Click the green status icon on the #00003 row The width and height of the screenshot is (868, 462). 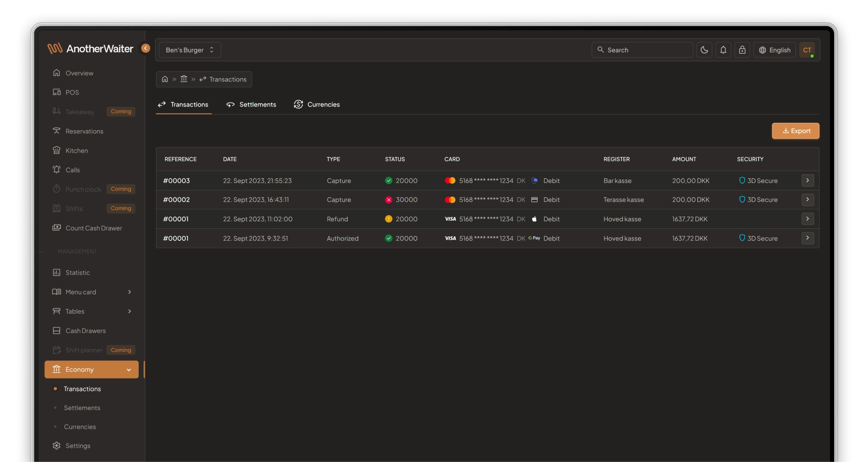pos(389,181)
